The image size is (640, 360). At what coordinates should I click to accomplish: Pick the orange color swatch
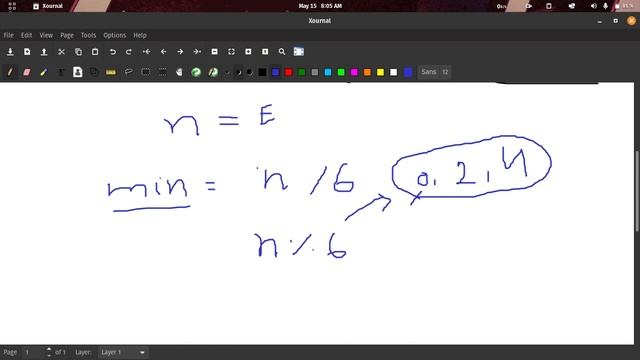tap(367, 72)
